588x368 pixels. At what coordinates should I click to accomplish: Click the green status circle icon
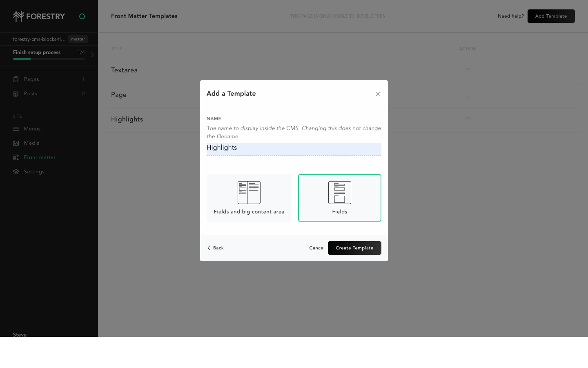click(x=82, y=16)
